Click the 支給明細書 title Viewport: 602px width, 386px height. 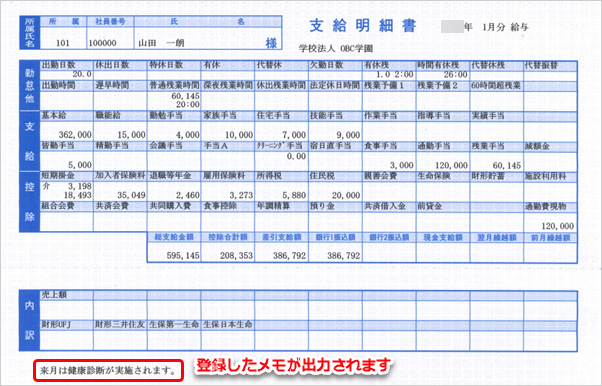[363, 26]
